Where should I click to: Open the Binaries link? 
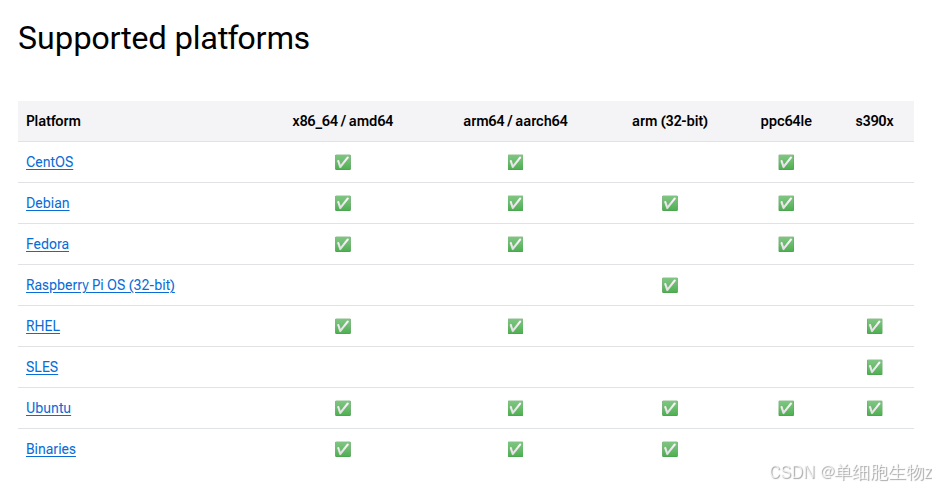point(51,449)
